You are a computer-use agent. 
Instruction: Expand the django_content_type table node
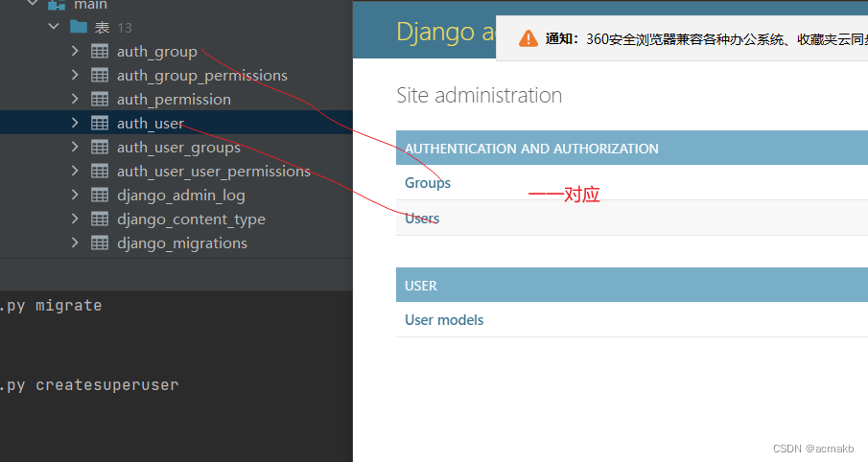click(x=75, y=219)
